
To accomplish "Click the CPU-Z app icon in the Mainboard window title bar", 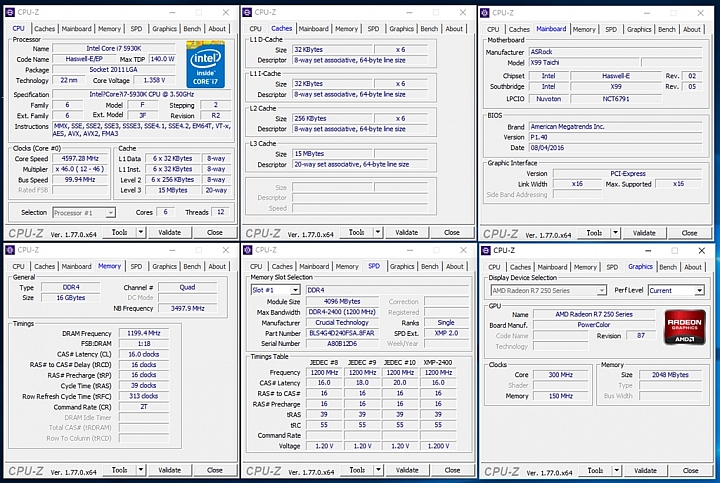I will [485, 13].
